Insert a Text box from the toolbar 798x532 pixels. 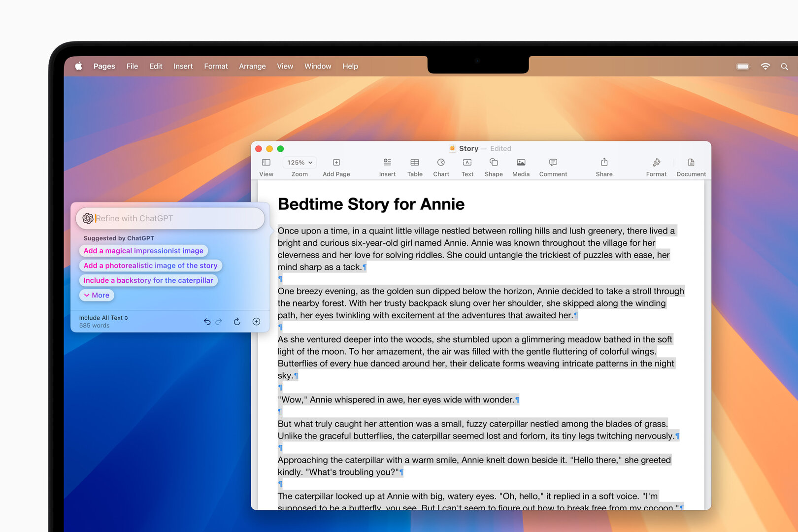467,166
